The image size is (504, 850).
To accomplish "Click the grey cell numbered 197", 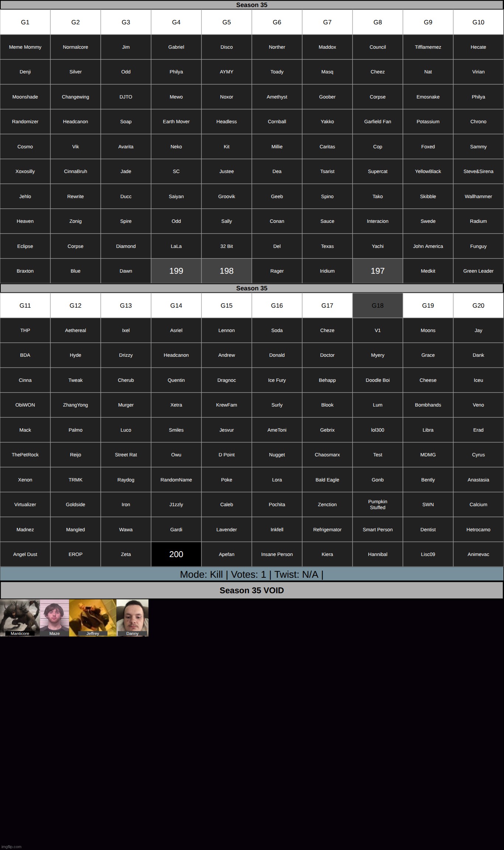I will tap(377, 271).
